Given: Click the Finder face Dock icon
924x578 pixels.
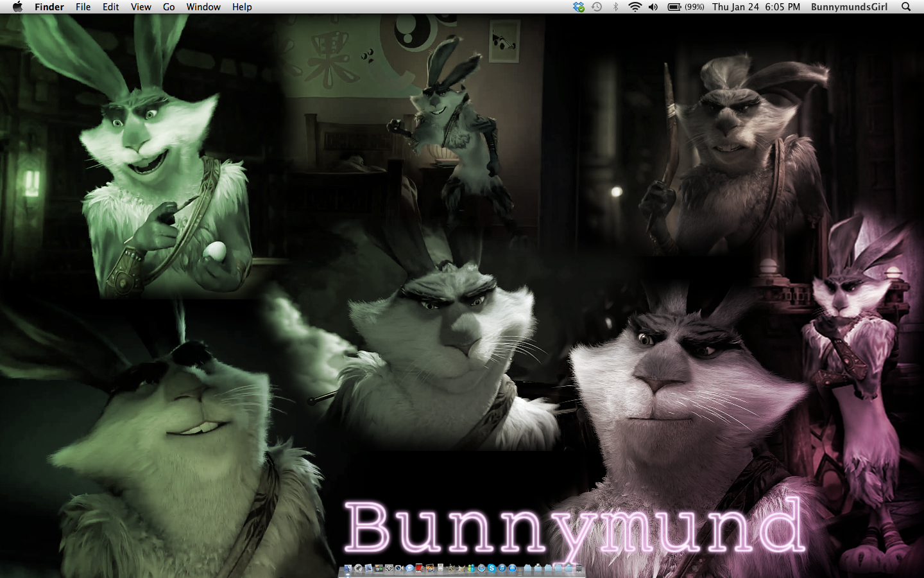Looking at the screenshot, I should (348, 568).
